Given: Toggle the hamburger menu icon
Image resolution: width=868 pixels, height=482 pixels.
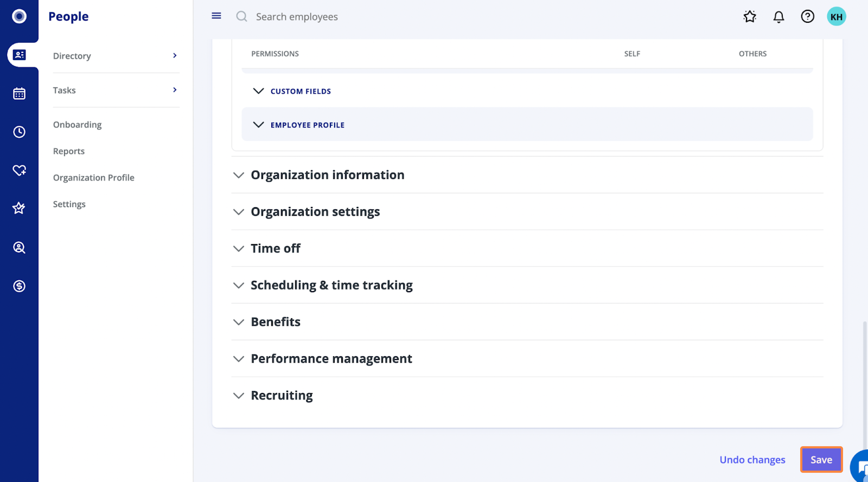Looking at the screenshot, I should coord(216,16).
